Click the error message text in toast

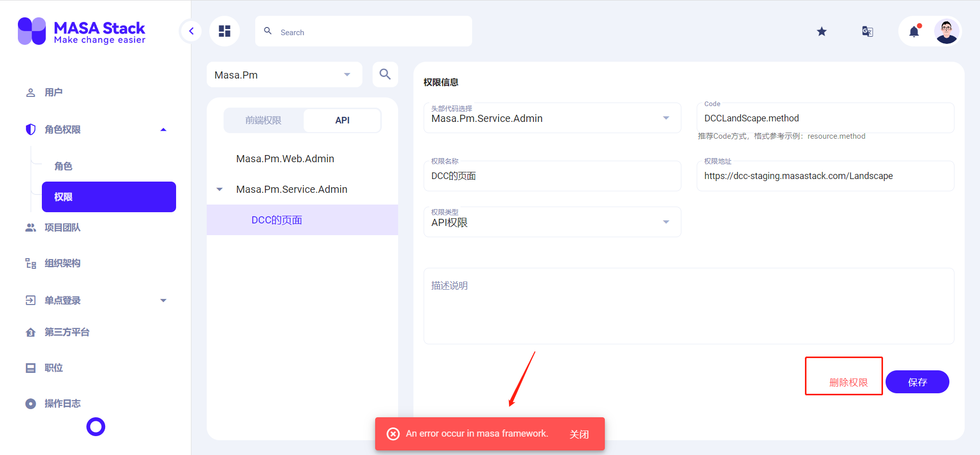477,434
